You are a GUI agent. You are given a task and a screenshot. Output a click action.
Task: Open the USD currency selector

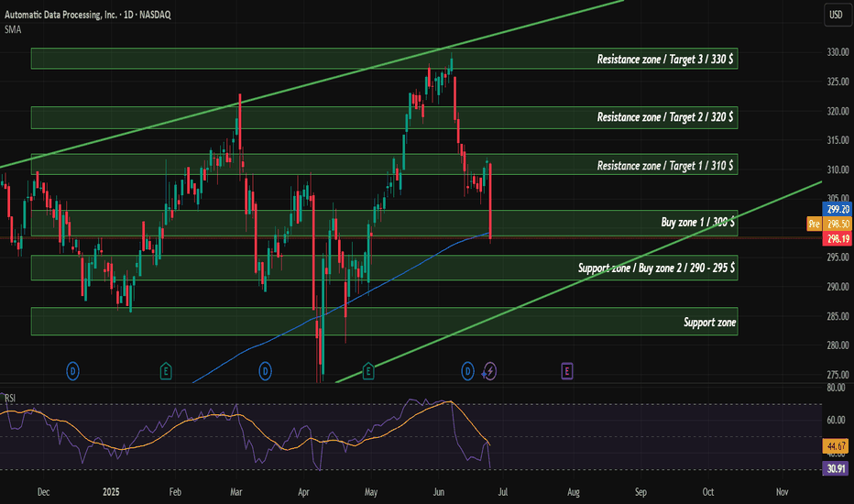point(836,15)
